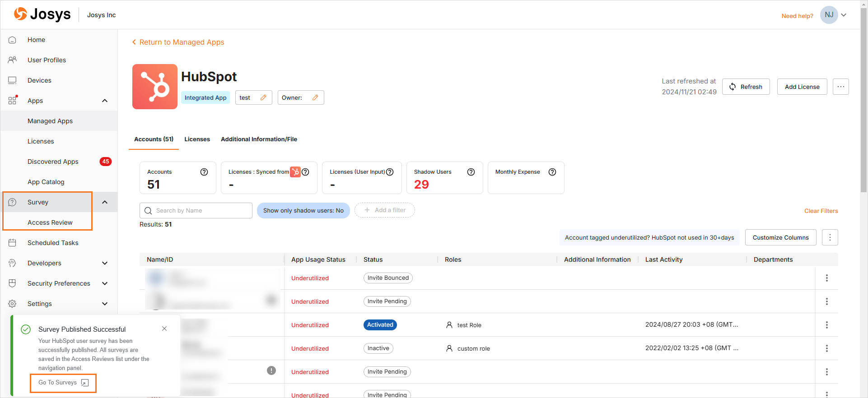Screen dimensions: 868x398
Task: Click the Settings gear icon
Action: click(x=12, y=304)
